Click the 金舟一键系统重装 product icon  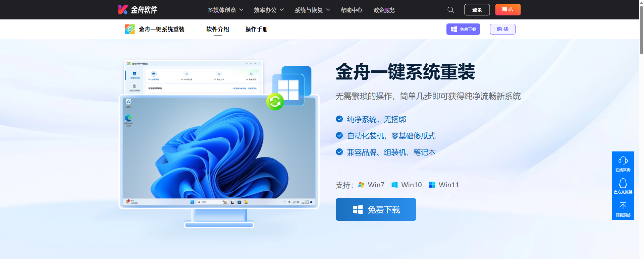click(129, 29)
